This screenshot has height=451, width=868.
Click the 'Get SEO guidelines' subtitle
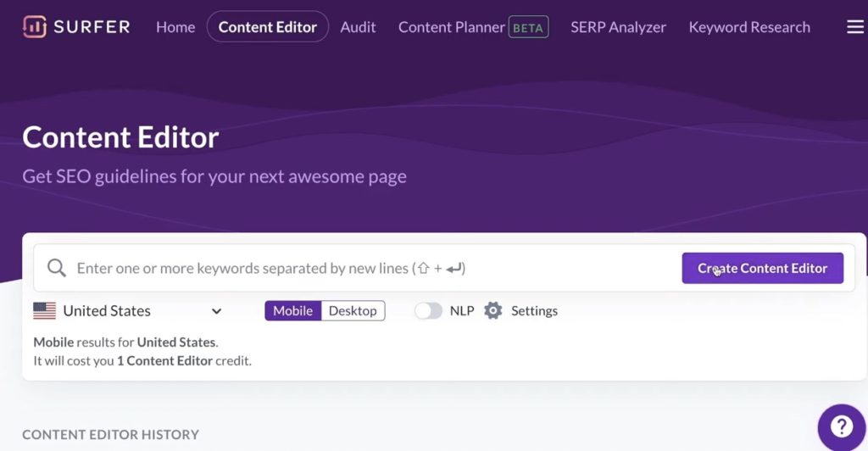tap(214, 176)
